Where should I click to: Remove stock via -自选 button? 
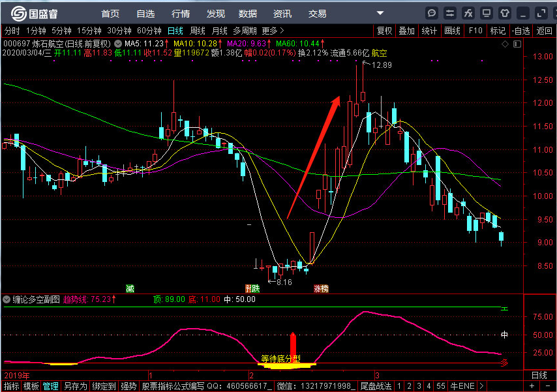520,31
